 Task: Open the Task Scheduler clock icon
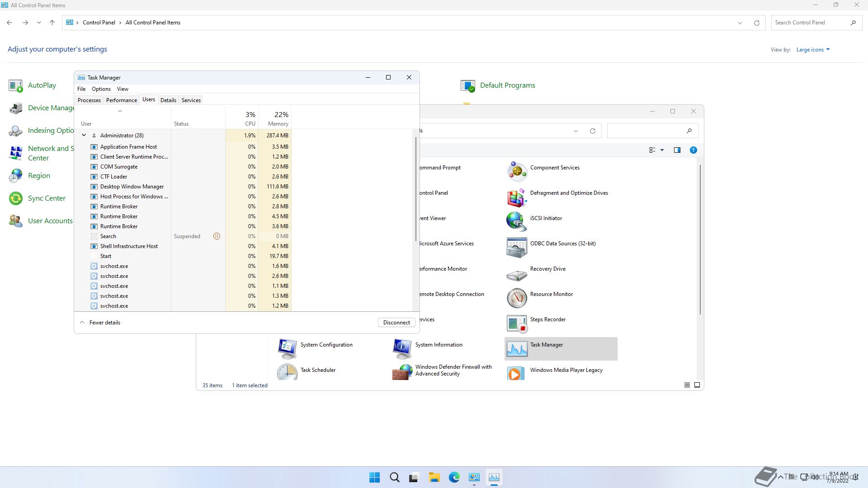coord(287,373)
